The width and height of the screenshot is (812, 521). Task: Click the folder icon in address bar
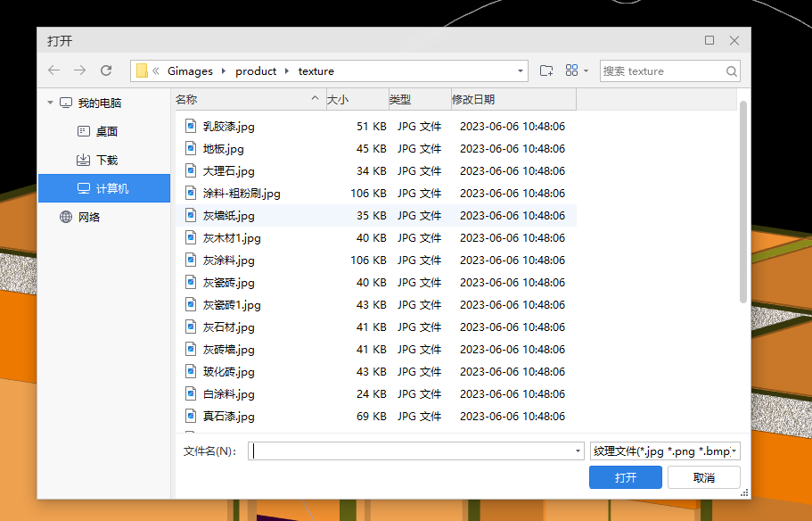(142, 70)
